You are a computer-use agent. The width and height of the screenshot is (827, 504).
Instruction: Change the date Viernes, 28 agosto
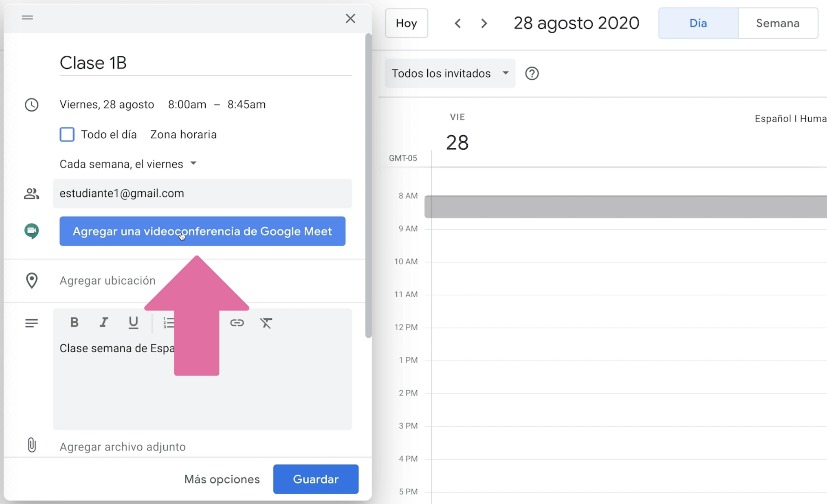[107, 104]
